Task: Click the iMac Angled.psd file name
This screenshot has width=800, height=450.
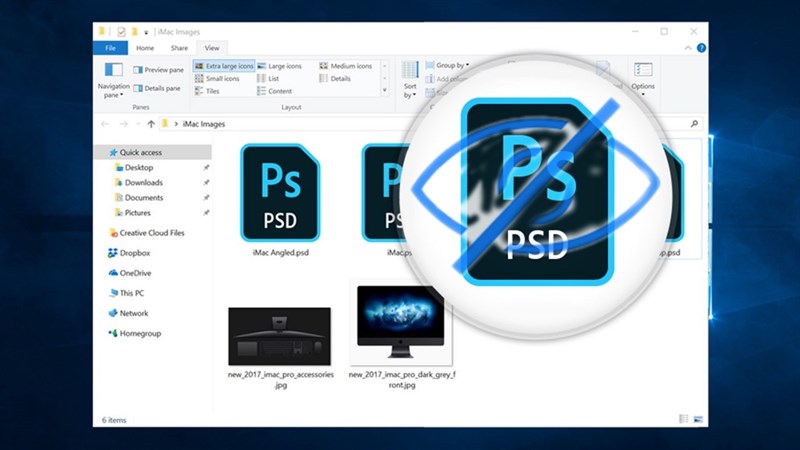Action: tap(281, 253)
